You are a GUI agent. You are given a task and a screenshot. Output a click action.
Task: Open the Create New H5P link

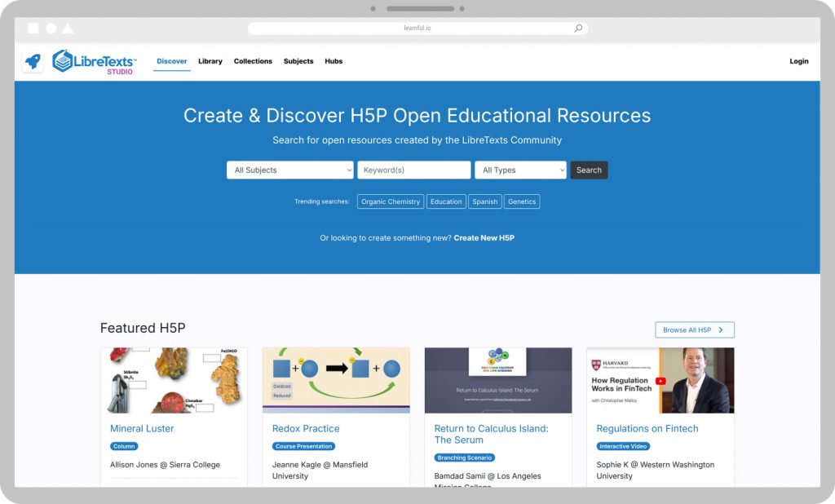pos(484,238)
